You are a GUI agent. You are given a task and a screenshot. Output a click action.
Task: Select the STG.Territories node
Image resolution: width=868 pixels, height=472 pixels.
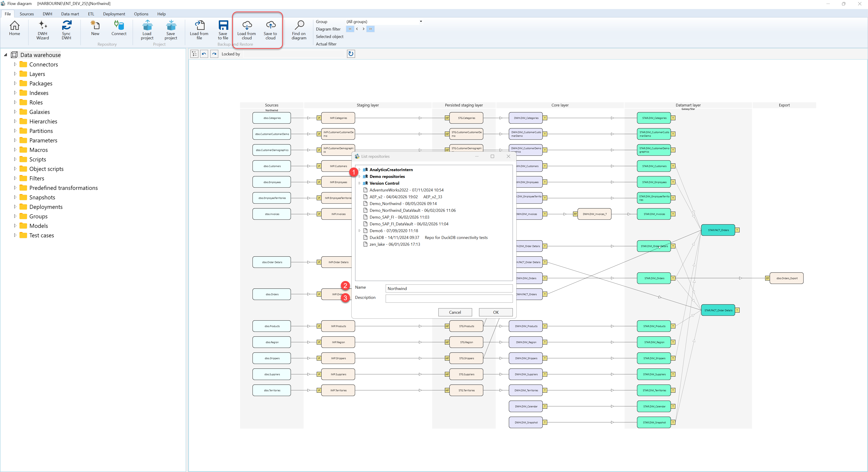click(466, 390)
